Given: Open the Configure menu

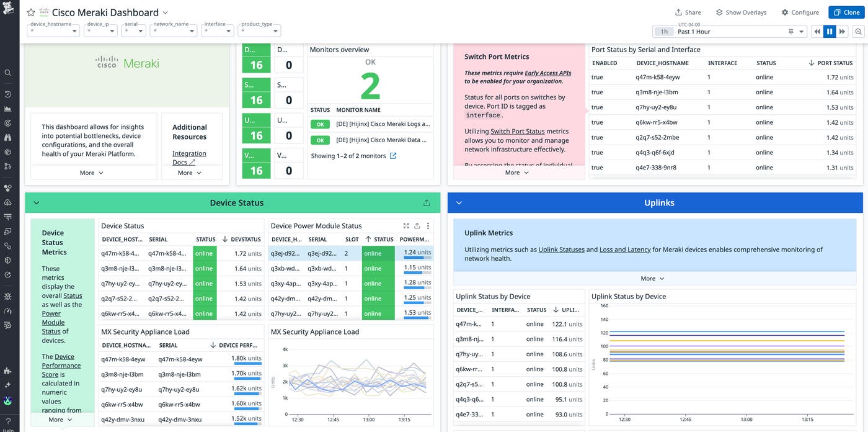Looking at the screenshot, I should (x=800, y=12).
